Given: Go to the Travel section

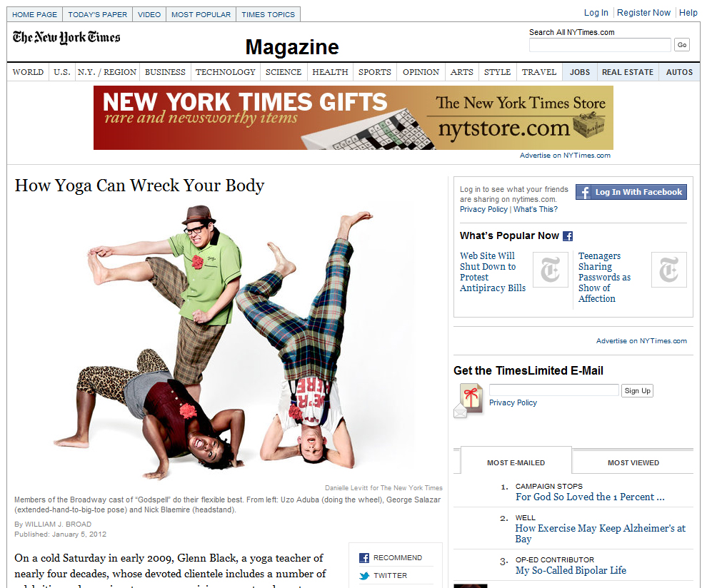Looking at the screenshot, I should click(539, 72).
